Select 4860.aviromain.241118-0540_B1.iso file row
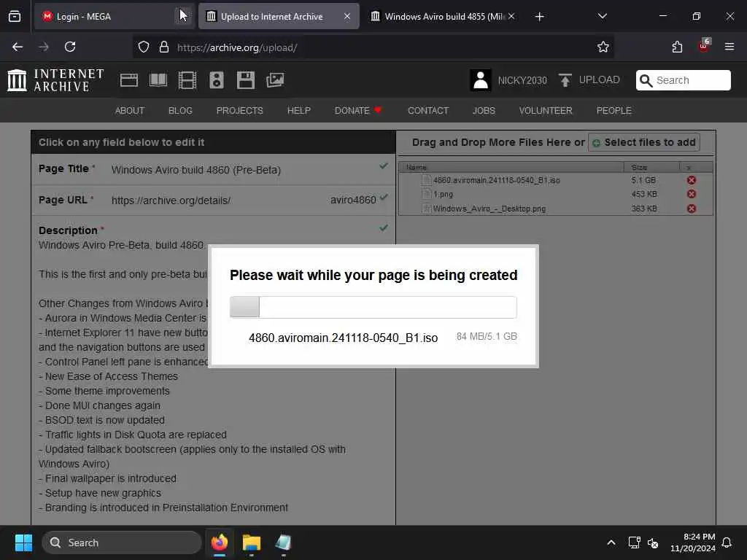The width and height of the screenshot is (747, 560). (555, 180)
